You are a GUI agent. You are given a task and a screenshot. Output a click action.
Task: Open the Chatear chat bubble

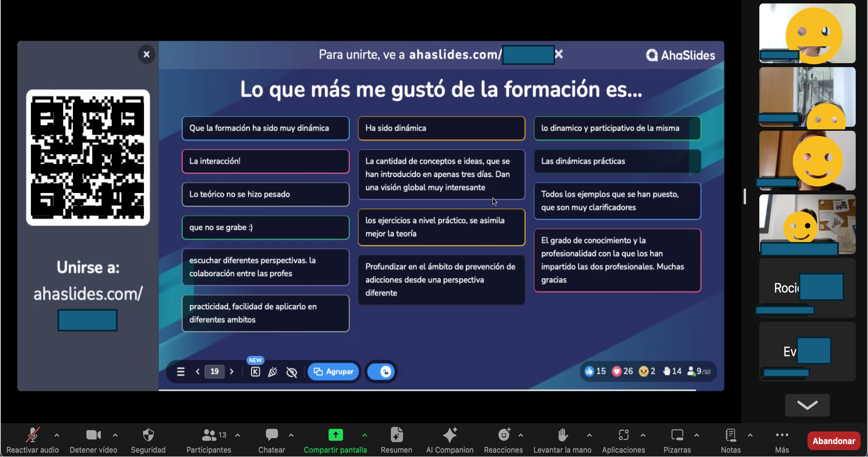click(x=272, y=435)
